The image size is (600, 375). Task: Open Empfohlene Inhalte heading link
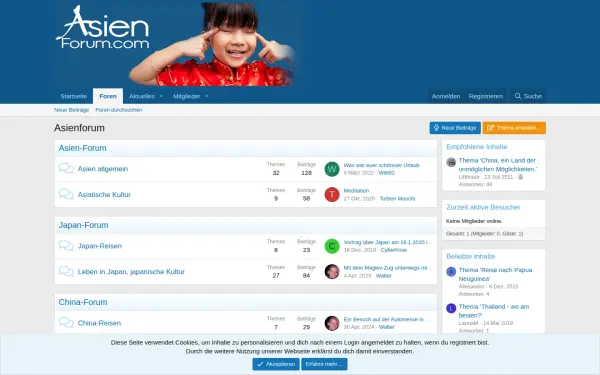point(476,147)
